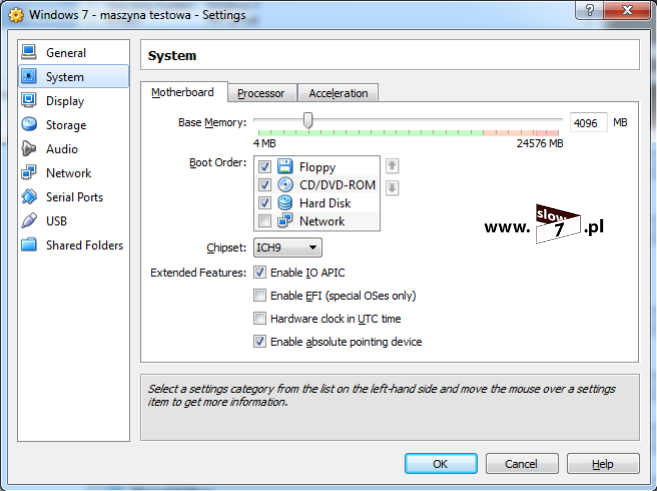
Task: Click the Base Memory slider handle
Action: [x=308, y=120]
